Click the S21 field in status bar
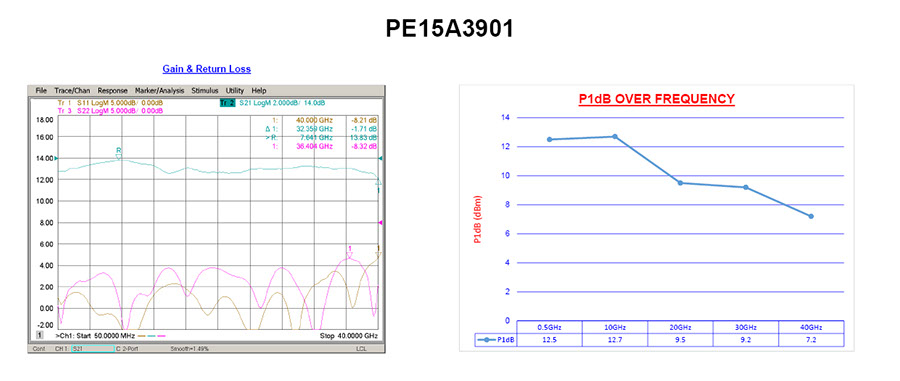 (x=92, y=348)
